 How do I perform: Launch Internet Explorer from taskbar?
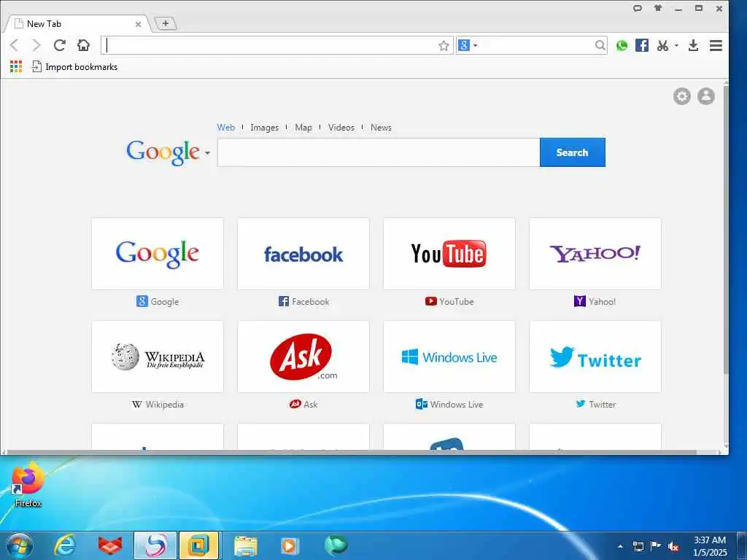click(x=64, y=545)
